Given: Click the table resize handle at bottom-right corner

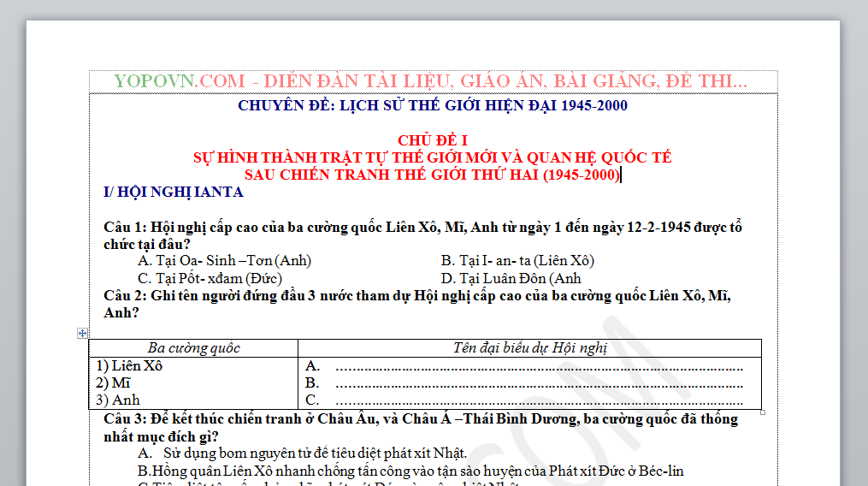Looking at the screenshot, I should pyautogui.click(x=763, y=412).
